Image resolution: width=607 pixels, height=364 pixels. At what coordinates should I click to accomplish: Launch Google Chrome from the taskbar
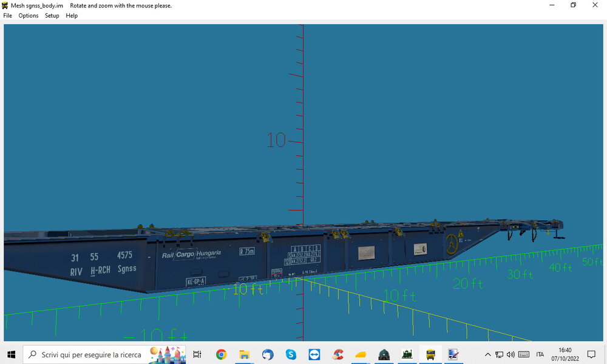[x=221, y=354]
